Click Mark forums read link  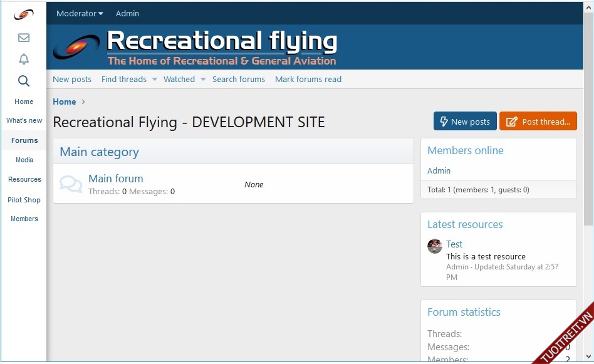click(308, 80)
